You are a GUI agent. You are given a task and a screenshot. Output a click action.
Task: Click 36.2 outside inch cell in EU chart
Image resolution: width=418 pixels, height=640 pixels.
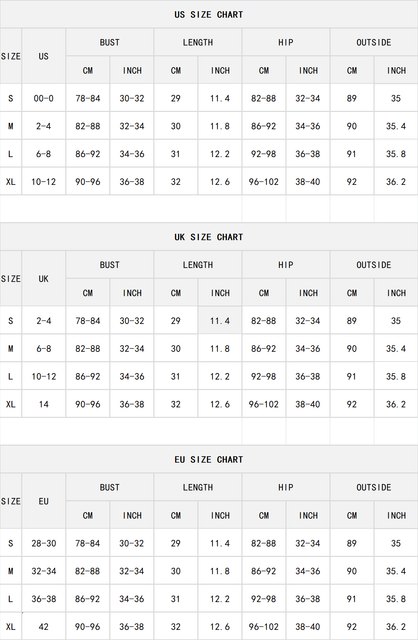point(396,626)
